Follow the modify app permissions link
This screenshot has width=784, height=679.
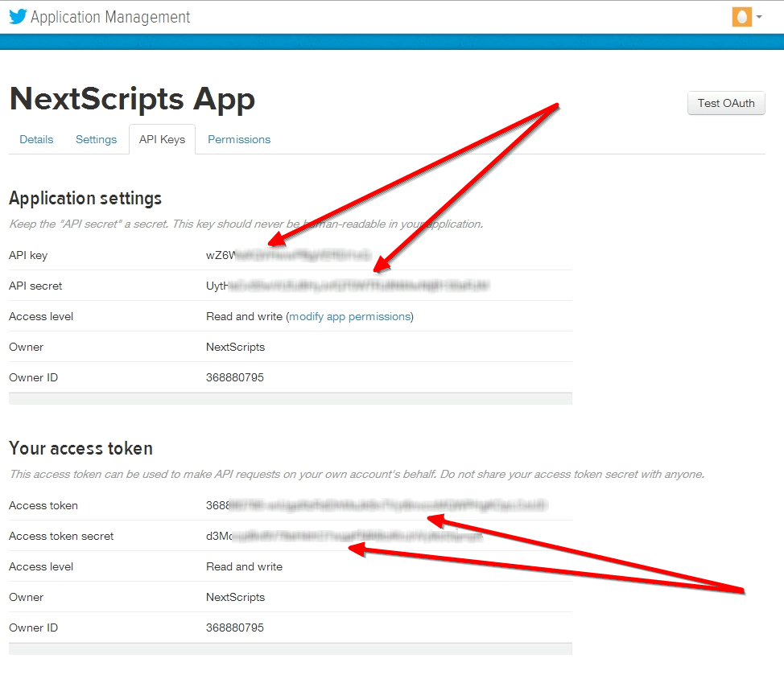pyautogui.click(x=350, y=316)
